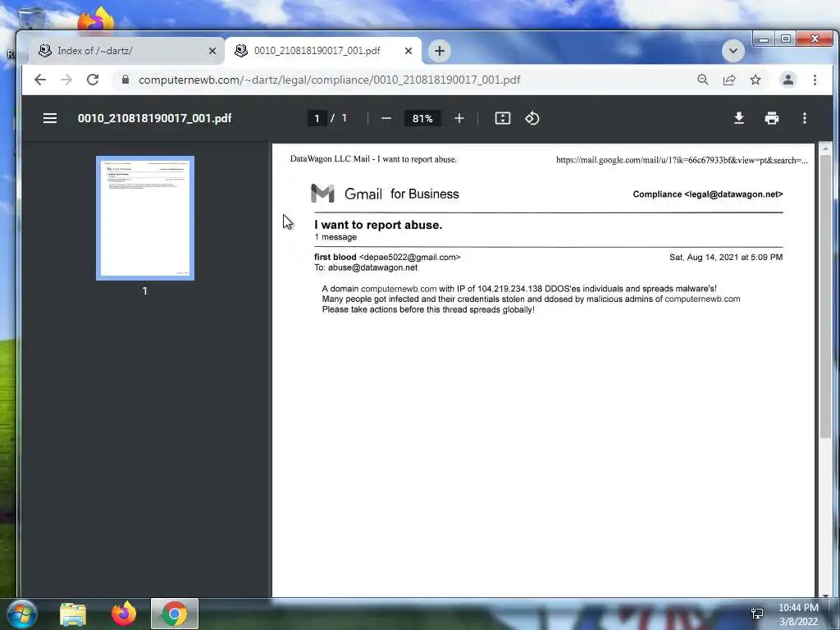Close the 0010_210818190017_001.pdf tab
The image size is (840, 630).
[409, 51]
